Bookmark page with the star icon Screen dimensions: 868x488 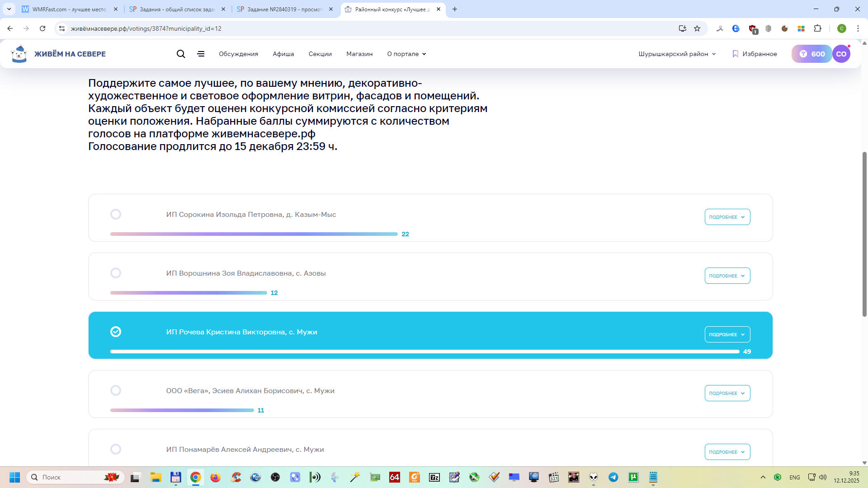tap(697, 28)
